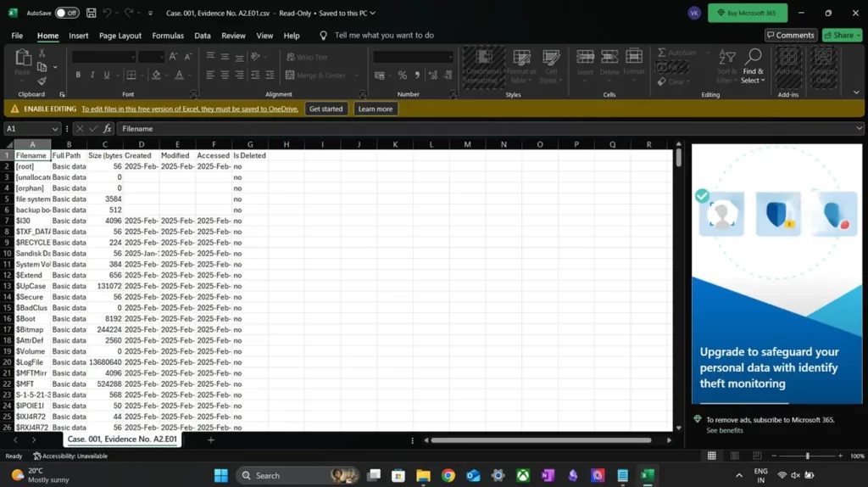Switch to Page Layout view in status bar
Screen dimensions: 868x487
coord(734,456)
